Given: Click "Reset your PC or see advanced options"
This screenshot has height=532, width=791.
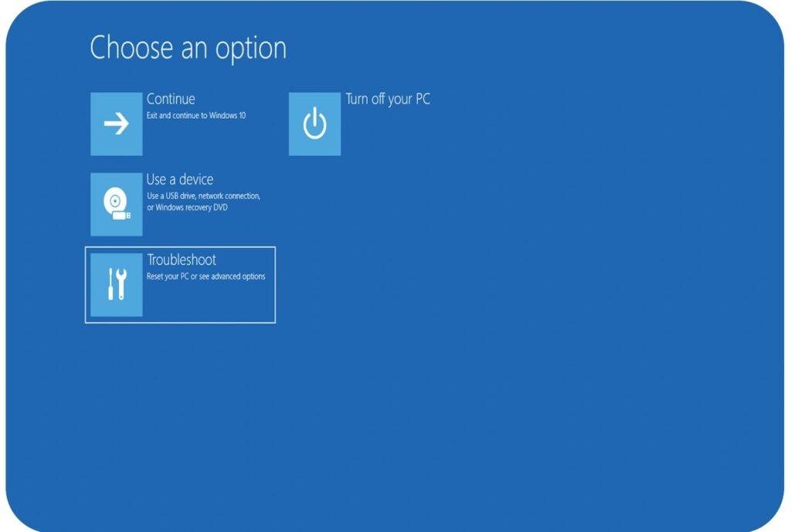Looking at the screenshot, I should pyautogui.click(x=205, y=276).
